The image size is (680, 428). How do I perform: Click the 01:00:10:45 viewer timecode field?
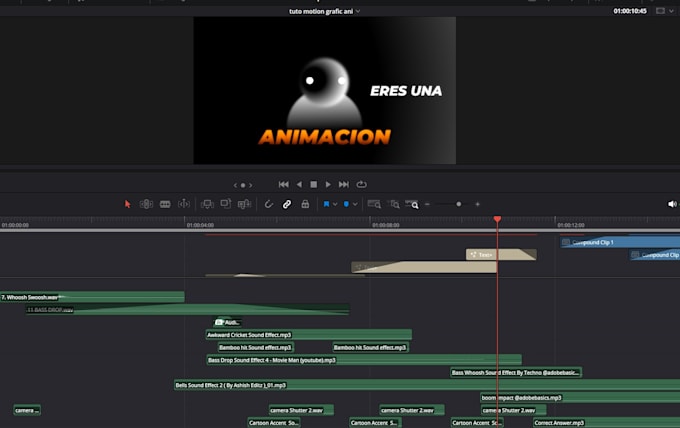tap(630, 11)
